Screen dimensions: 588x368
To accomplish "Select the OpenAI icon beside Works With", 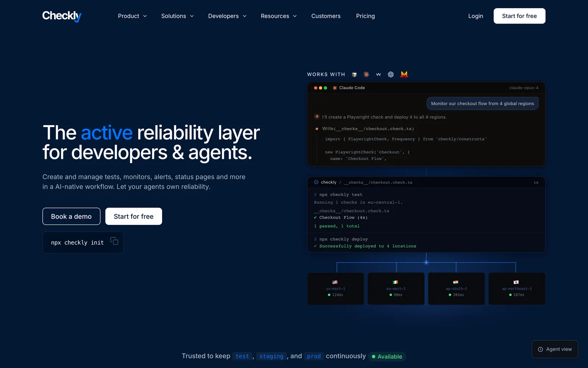I will (391, 74).
